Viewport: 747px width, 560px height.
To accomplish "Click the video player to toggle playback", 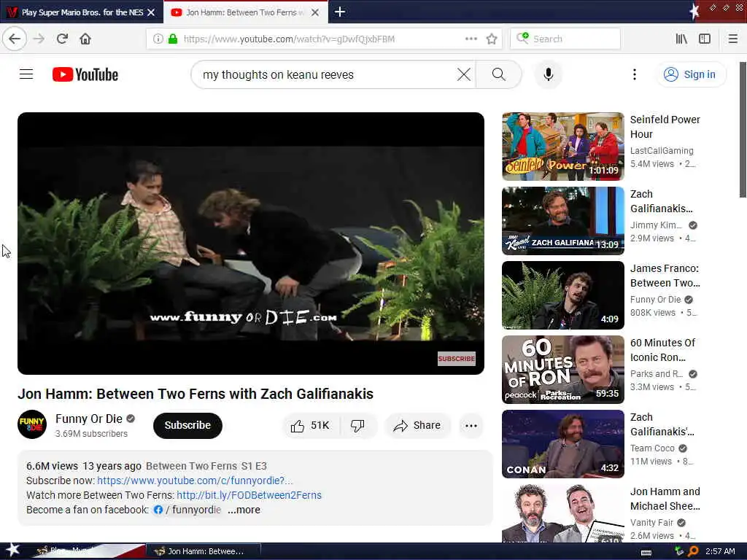I will coord(251,243).
